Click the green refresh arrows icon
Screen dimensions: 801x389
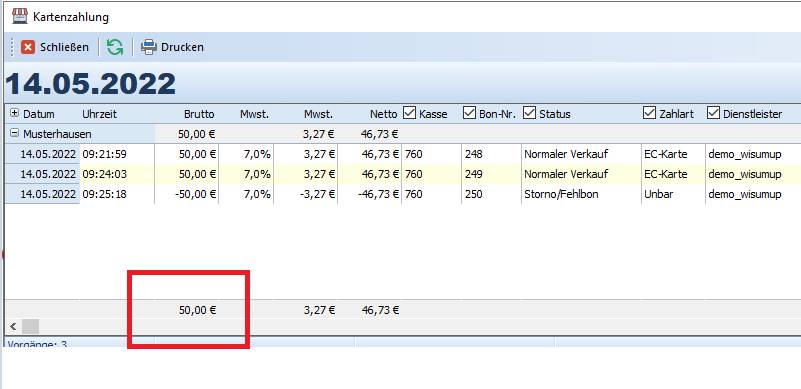click(x=115, y=47)
